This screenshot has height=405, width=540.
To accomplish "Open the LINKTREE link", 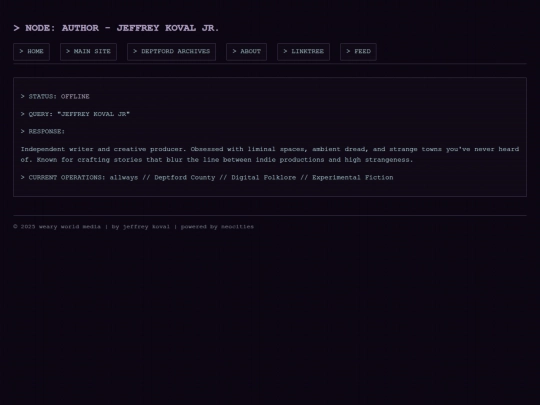I will (303, 52).
